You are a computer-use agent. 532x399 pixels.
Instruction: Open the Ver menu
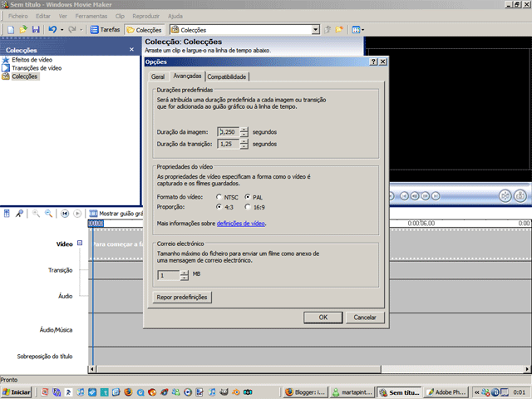(63, 16)
